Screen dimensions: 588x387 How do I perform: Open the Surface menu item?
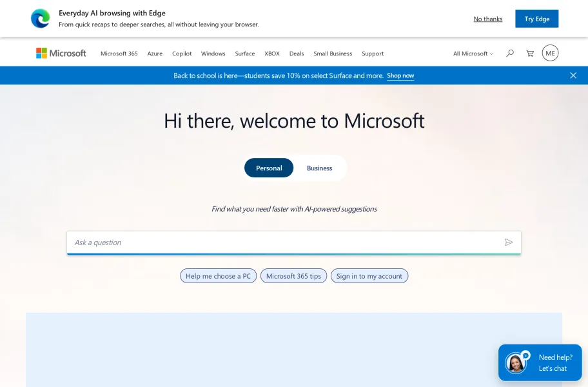pos(245,54)
